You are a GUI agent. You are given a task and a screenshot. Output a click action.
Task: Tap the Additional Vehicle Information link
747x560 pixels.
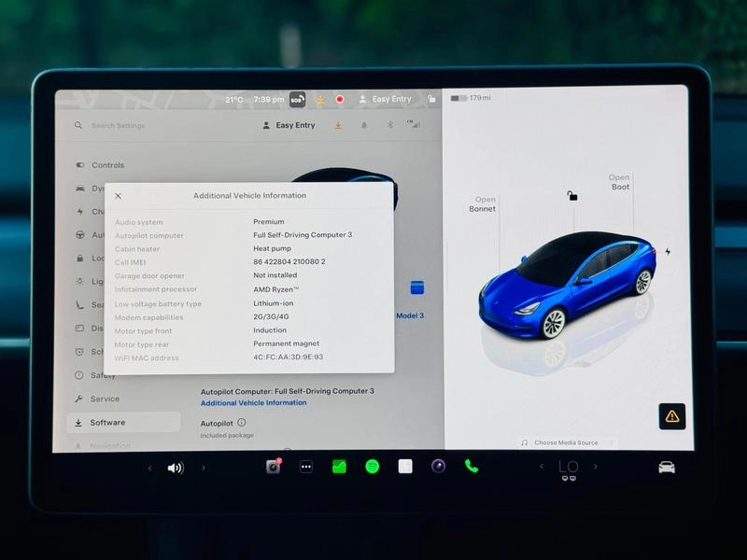point(253,403)
